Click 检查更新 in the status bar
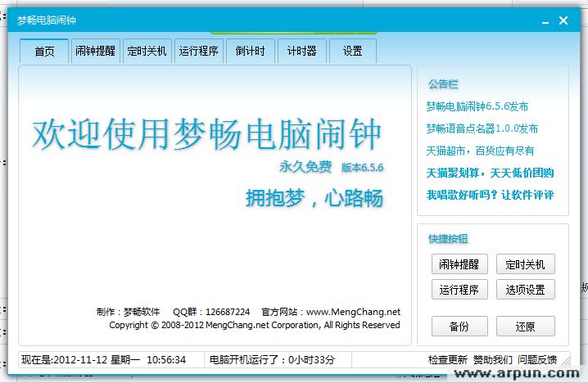The width and height of the screenshot is (588, 383). click(447, 360)
